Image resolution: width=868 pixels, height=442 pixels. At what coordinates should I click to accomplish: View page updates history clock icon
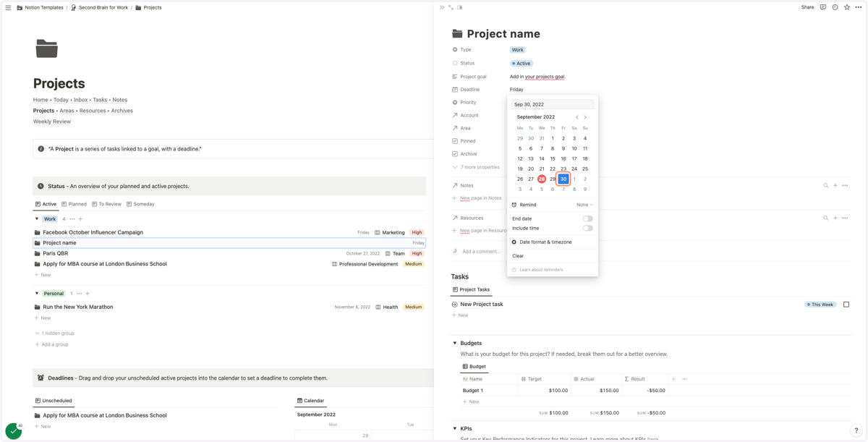(x=835, y=7)
